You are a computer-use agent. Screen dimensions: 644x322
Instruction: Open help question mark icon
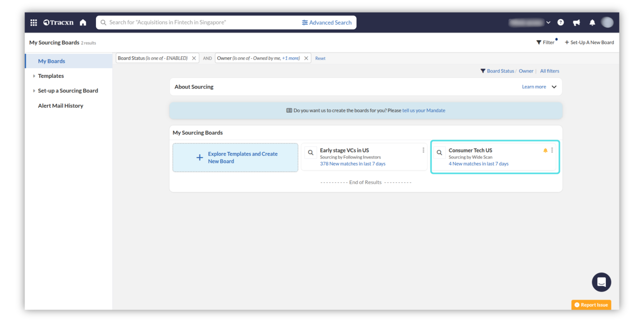point(560,22)
